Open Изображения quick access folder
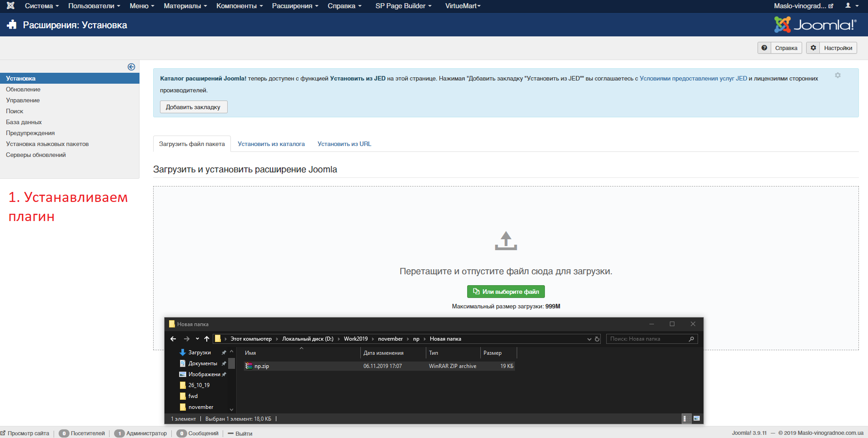This screenshot has width=868, height=438. point(204,374)
